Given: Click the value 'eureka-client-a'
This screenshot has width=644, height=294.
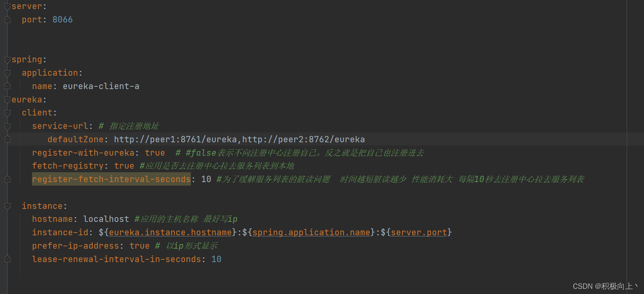Looking at the screenshot, I should coord(101,86).
